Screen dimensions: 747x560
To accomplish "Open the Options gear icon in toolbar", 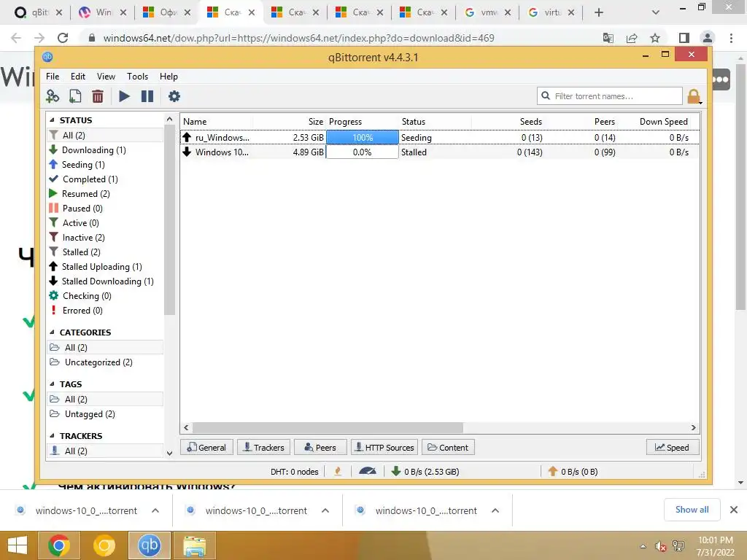I will (174, 96).
